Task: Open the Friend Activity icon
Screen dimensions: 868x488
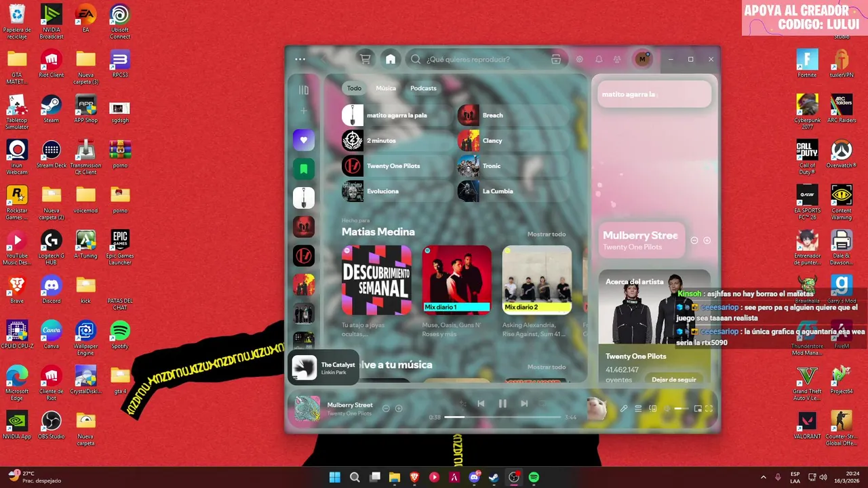Action: 617,59
